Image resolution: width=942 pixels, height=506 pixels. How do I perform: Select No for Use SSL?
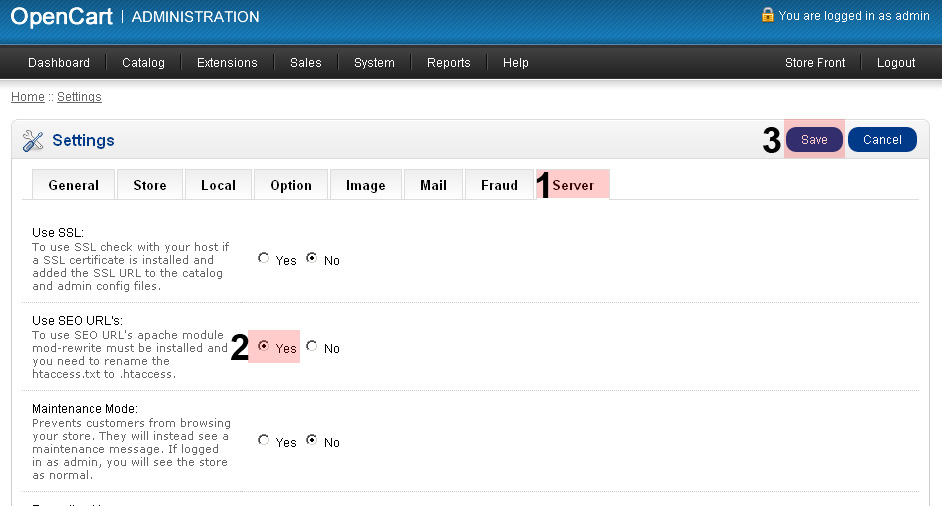pyautogui.click(x=312, y=258)
